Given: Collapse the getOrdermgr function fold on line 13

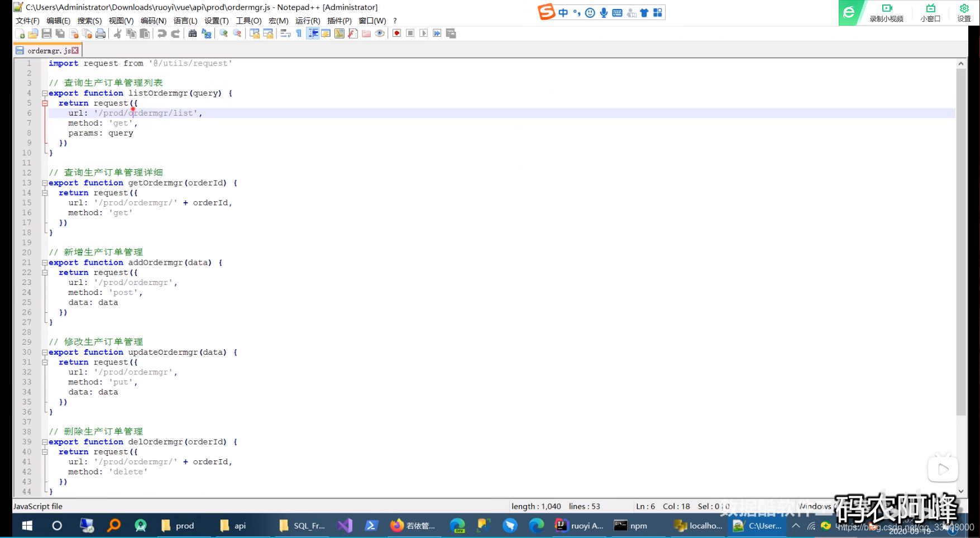Looking at the screenshot, I should click(x=45, y=183).
